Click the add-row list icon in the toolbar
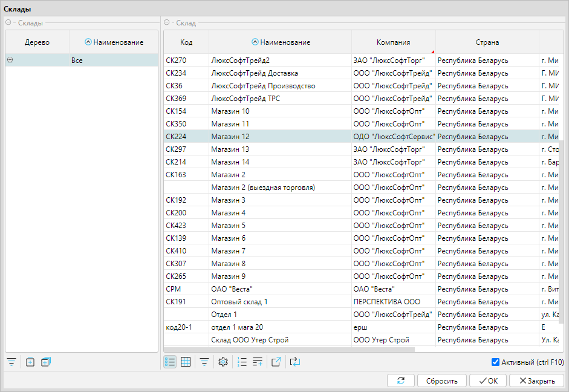Screen dimensions: 569x392 click(258, 362)
